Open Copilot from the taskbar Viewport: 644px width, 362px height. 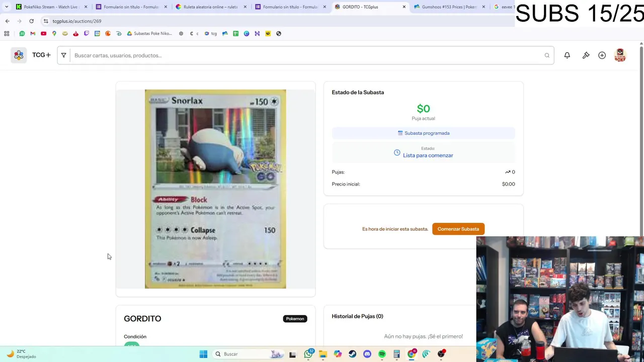tap(338, 354)
